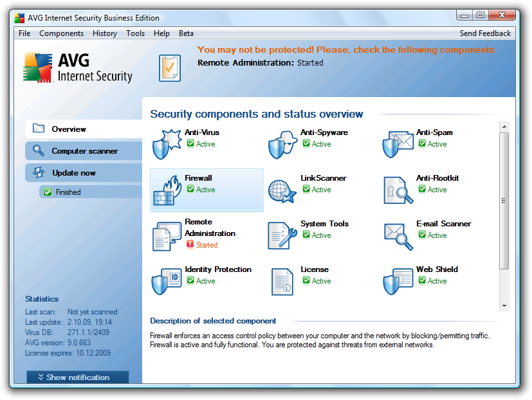
Task: Click the LinkScanner label
Action: (324, 178)
